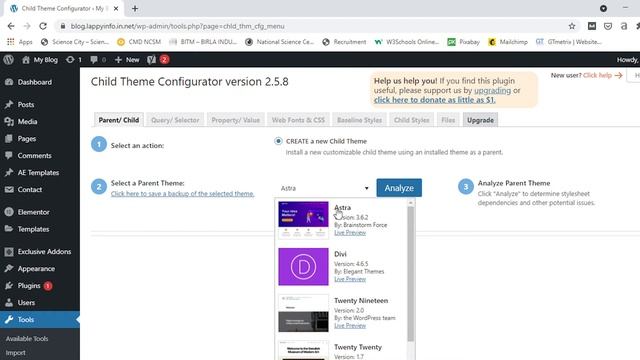This screenshot has height=360, width=640.
Task: Select Twenty Twenty theme name in list
Action: point(358,347)
